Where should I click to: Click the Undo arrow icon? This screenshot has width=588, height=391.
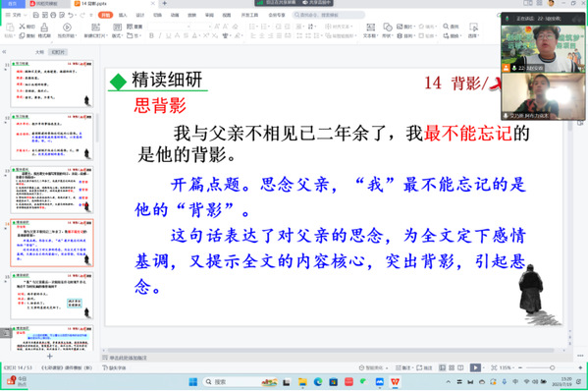[x=71, y=15]
